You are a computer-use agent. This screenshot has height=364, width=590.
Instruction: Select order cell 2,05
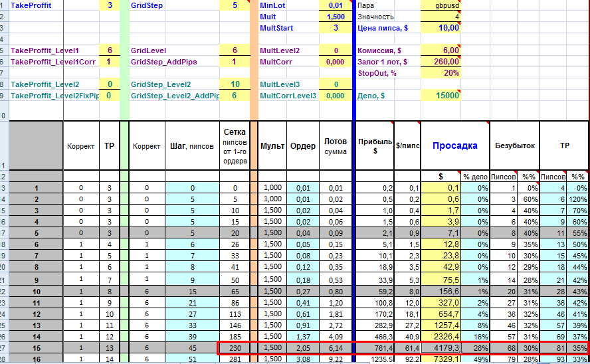(303, 348)
